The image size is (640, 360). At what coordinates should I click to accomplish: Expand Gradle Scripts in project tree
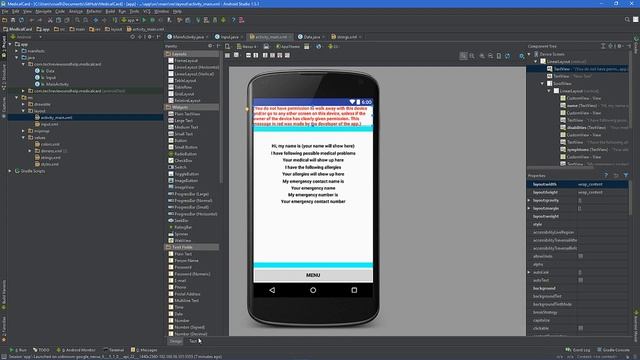(x=11, y=171)
